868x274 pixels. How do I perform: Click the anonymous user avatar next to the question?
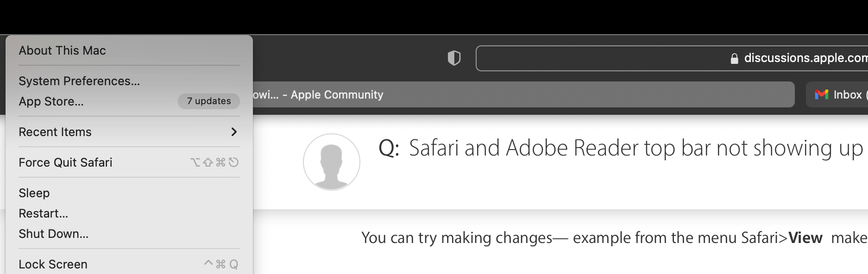332,162
